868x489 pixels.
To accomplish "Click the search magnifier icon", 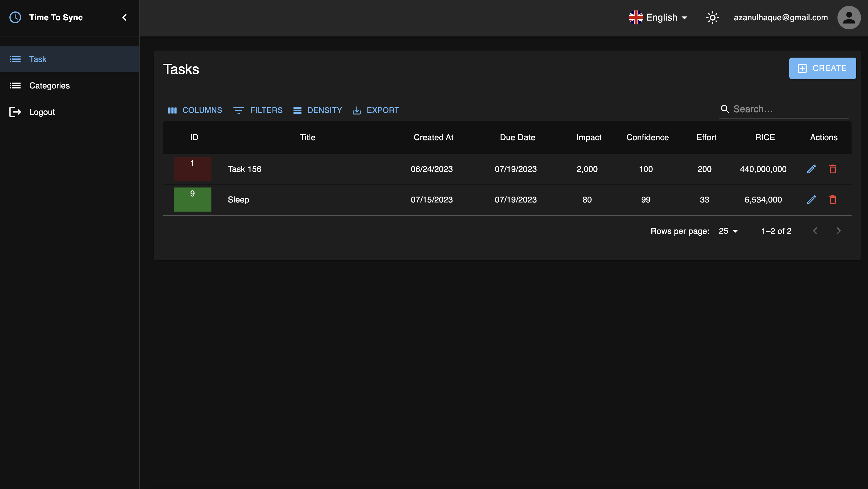I will pyautogui.click(x=725, y=109).
